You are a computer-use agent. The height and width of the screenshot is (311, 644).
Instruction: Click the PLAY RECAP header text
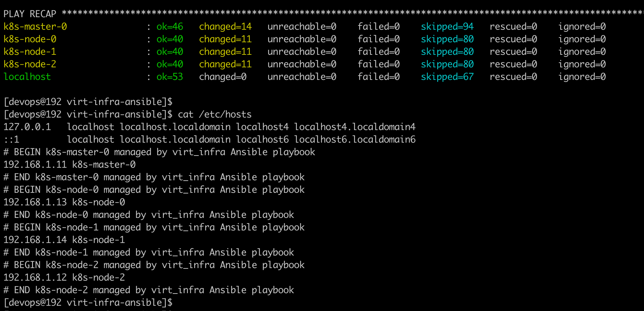(30, 14)
